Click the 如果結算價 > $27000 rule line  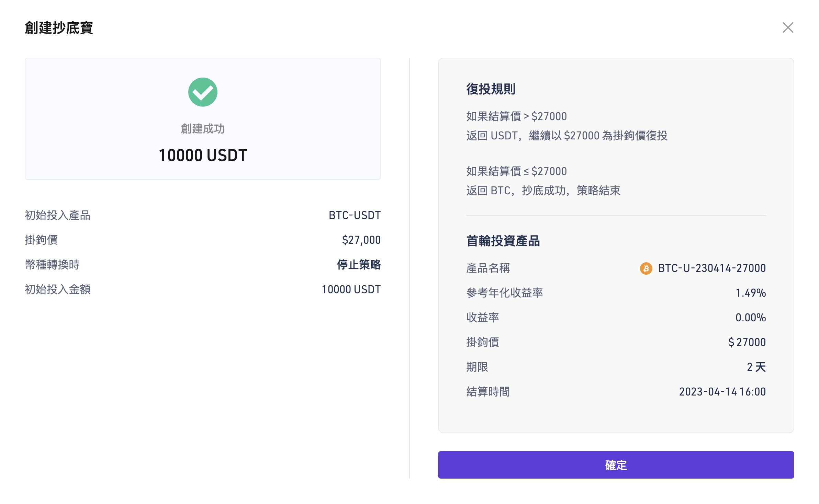click(x=516, y=116)
